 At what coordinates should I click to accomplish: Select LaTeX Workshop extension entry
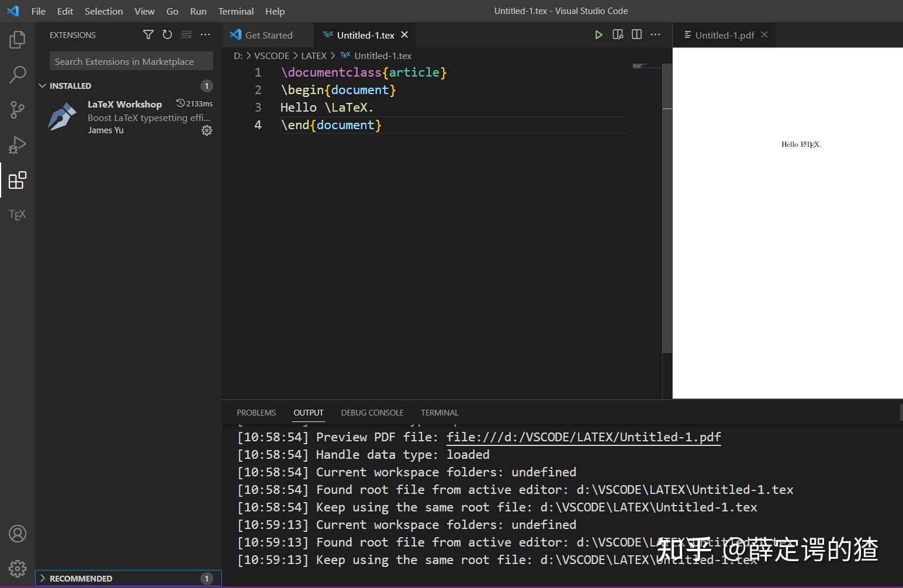coord(129,116)
